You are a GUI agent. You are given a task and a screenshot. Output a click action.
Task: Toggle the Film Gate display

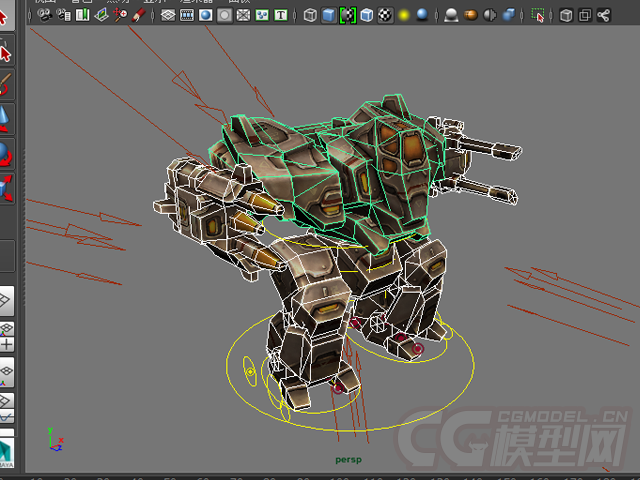(187, 16)
